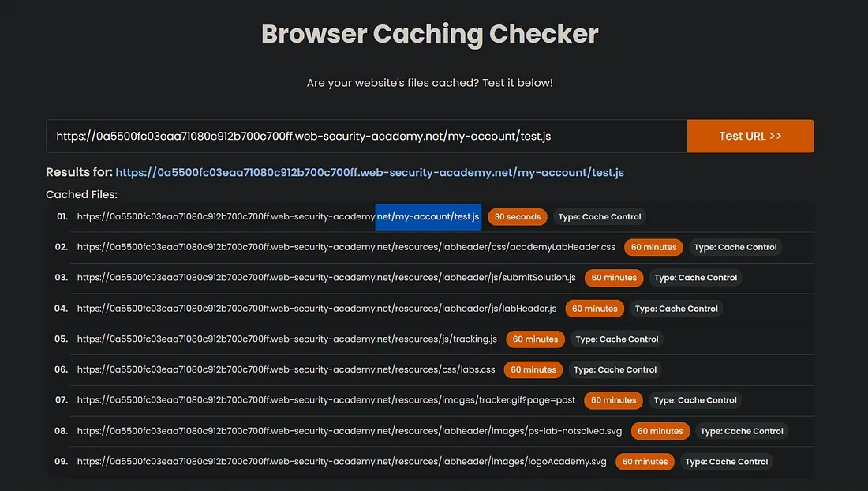Click Type: Cache Control tag for tracker.gif

(695, 399)
